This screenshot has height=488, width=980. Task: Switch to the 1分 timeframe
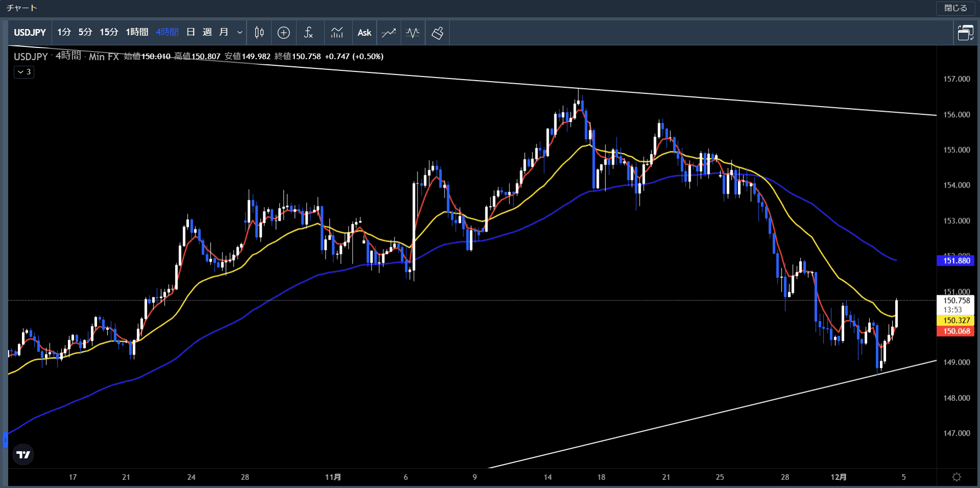click(64, 32)
